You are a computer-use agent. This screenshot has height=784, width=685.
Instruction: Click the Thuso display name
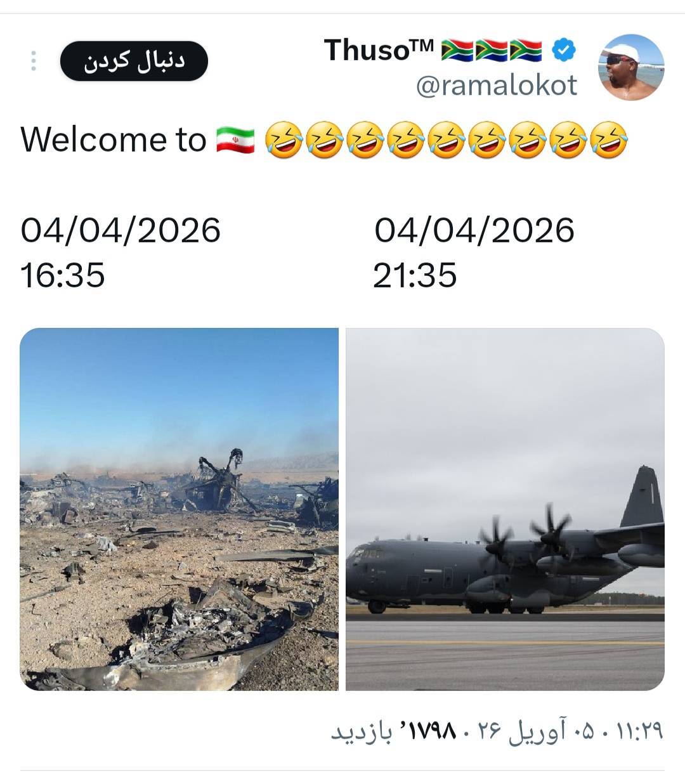click(x=379, y=49)
